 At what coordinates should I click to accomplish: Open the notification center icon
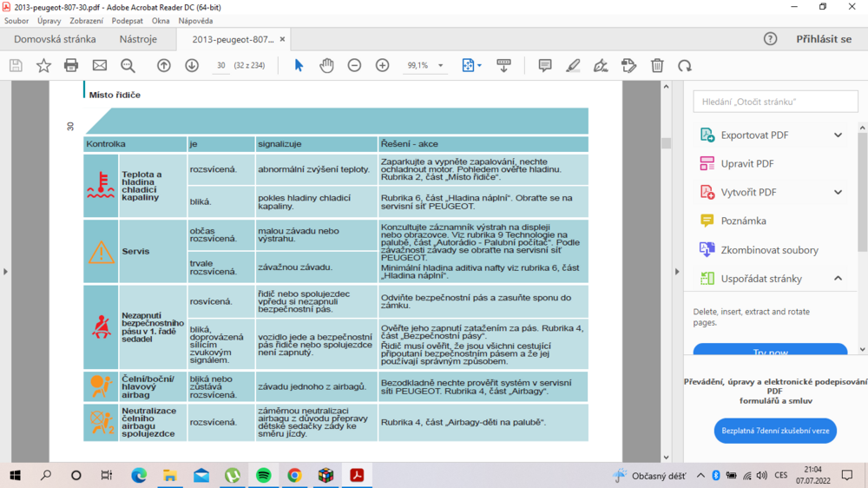[x=847, y=475]
